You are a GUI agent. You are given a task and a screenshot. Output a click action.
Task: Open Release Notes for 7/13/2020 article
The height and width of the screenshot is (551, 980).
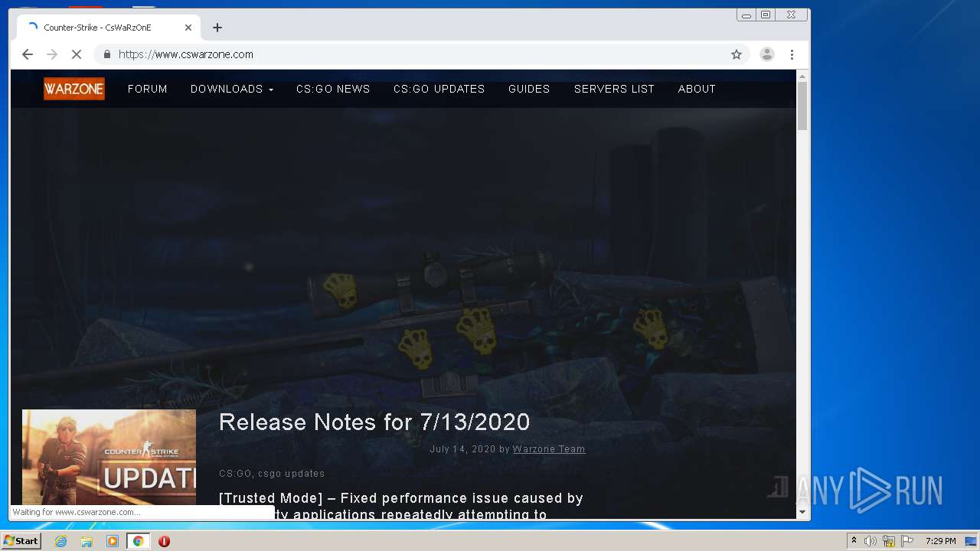pyautogui.click(x=374, y=422)
